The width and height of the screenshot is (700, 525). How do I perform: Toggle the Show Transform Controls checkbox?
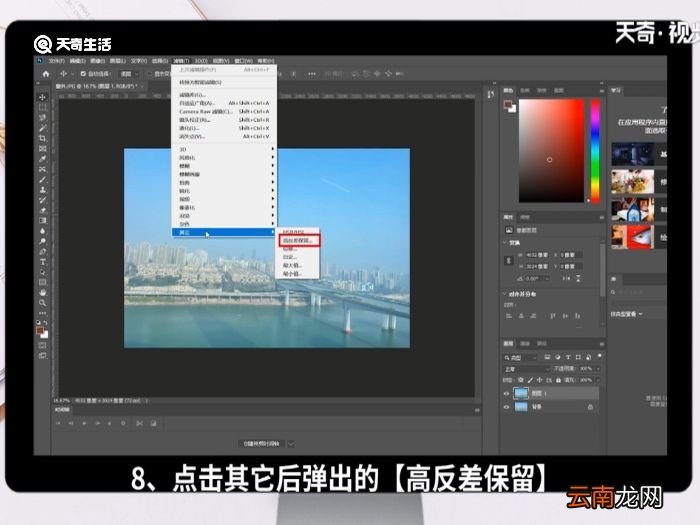150,74
